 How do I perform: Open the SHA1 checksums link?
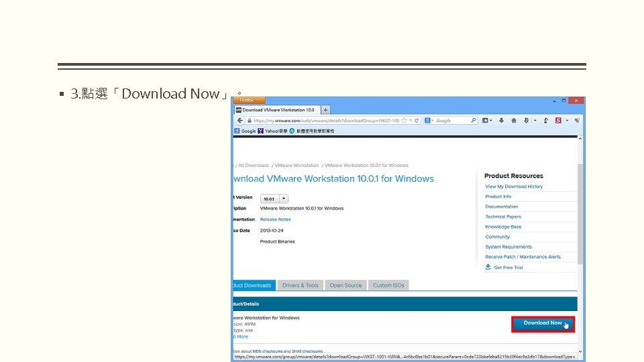pos(307,351)
